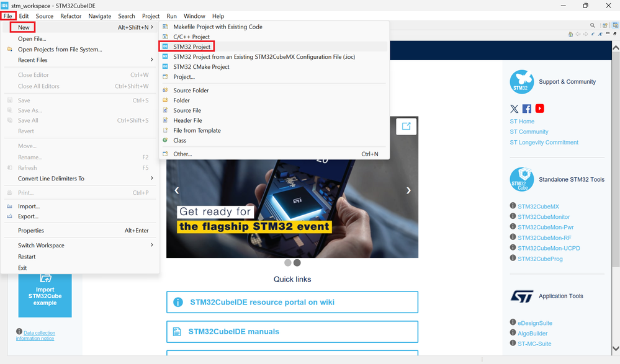Screen dimensions: 620x364
Task: Click the info icon beside STM32CubeMonitor
Action: (x=513, y=216)
